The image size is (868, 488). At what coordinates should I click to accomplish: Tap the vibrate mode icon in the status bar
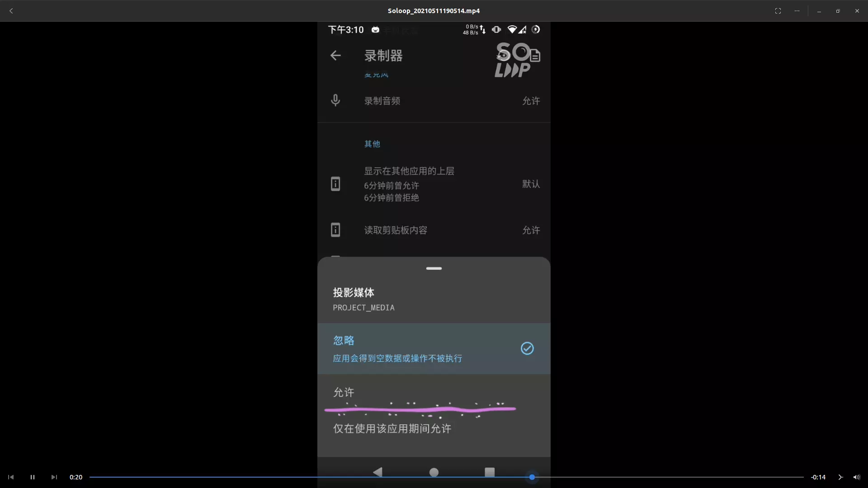(x=496, y=29)
